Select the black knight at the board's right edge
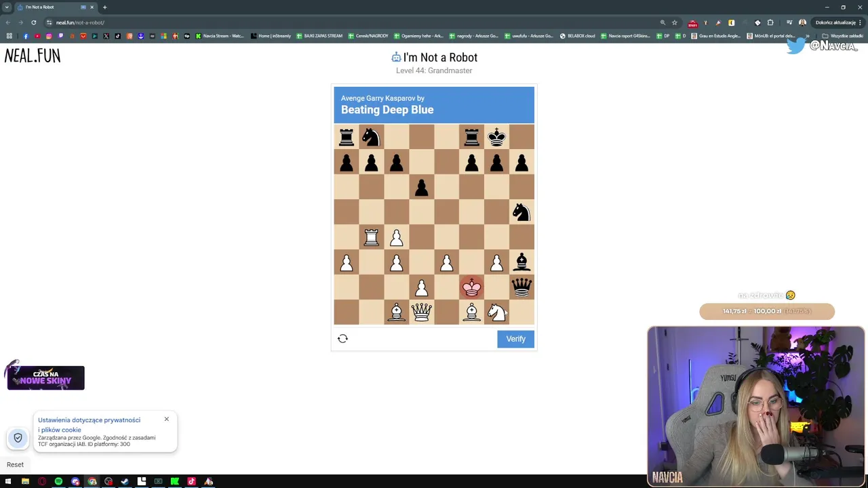This screenshot has height=488, width=868. [x=521, y=212]
